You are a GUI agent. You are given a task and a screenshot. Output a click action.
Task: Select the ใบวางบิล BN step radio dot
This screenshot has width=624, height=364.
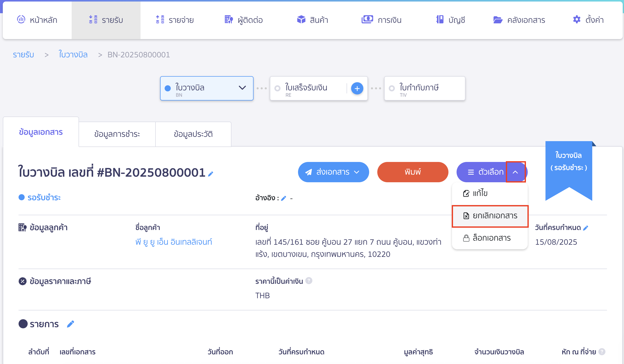[168, 88]
